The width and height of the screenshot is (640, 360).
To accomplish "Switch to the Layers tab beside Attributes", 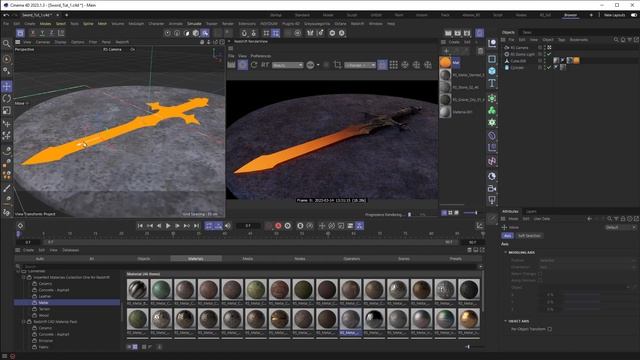I will tap(531, 211).
